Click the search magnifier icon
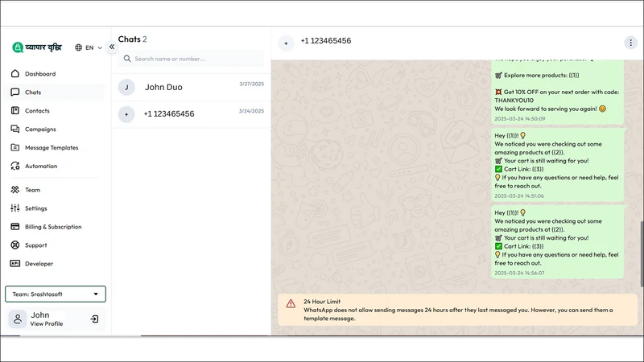Viewport: 644px width, 362px height. [127, 59]
